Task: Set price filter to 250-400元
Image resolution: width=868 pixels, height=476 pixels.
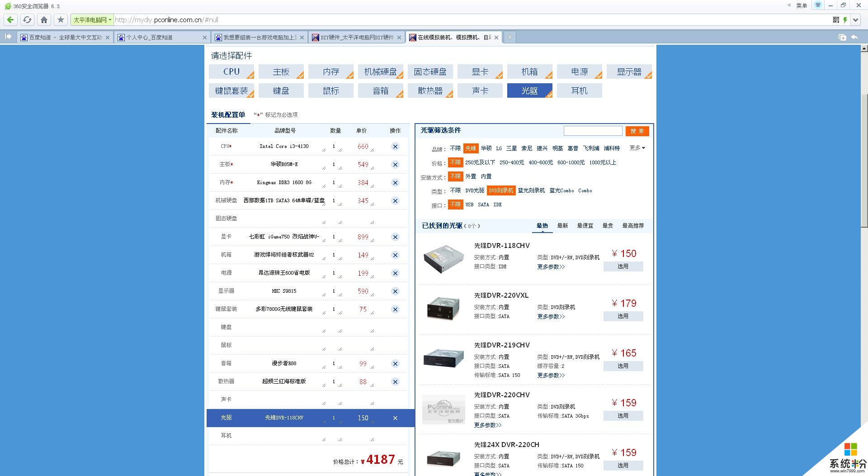Action: click(512, 162)
